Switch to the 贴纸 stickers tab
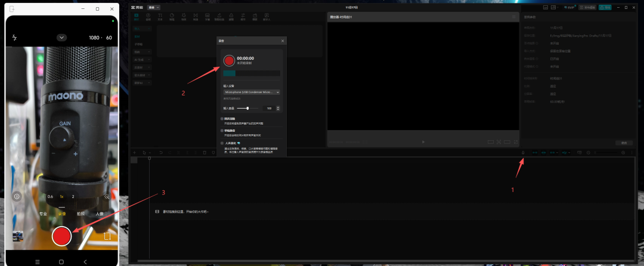 click(172, 17)
